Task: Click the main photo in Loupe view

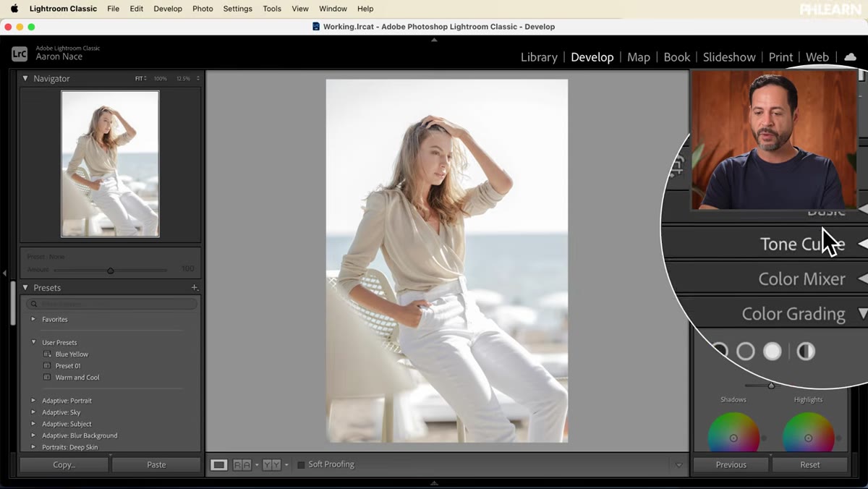Action: tap(447, 260)
